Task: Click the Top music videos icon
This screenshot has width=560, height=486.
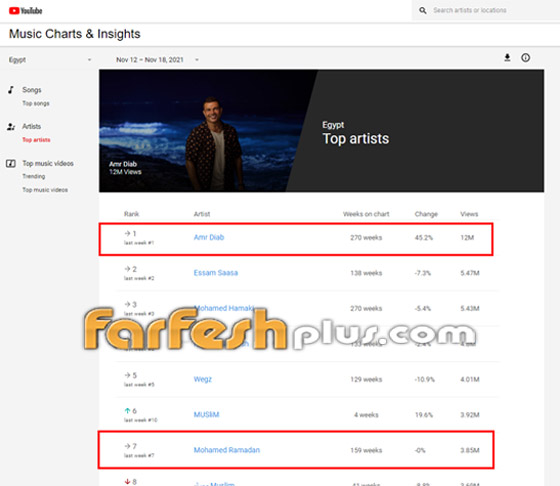Action: [11, 164]
